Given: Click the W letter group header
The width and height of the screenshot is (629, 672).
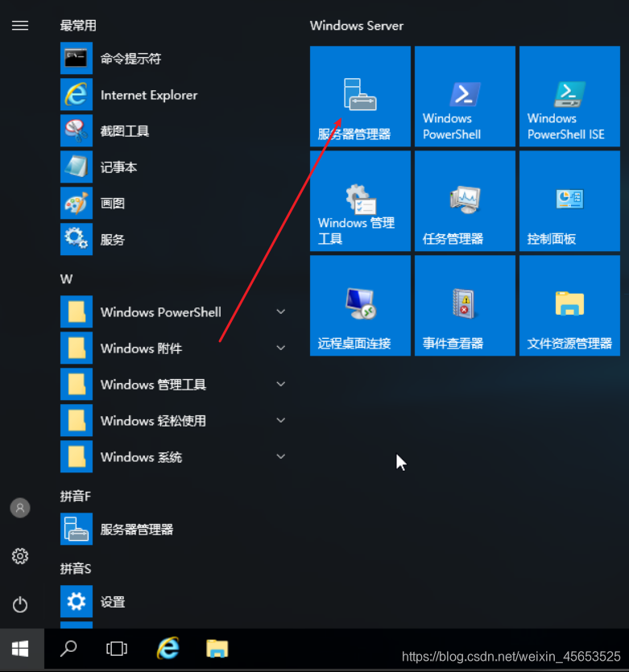Looking at the screenshot, I should click(x=67, y=279).
